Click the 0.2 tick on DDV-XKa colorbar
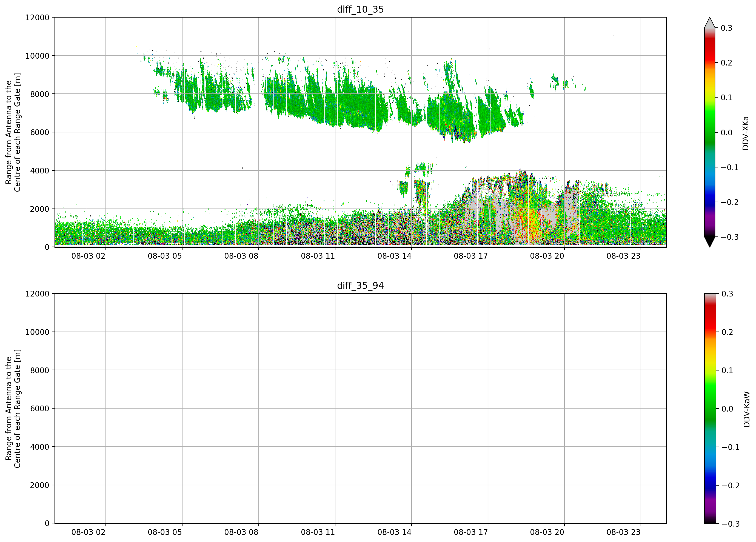The width and height of the screenshot is (756, 542). 726,63
